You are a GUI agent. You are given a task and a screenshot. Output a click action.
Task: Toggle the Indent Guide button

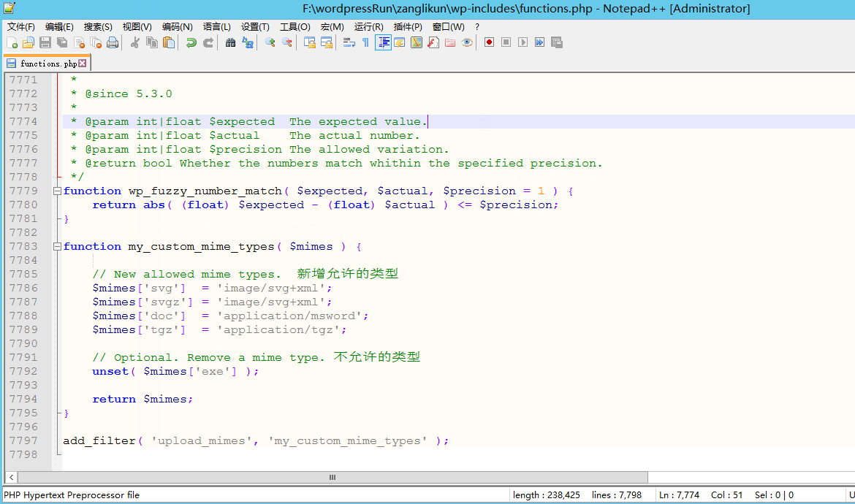point(383,42)
